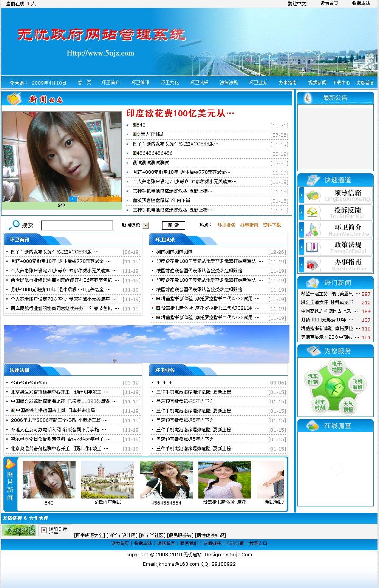Screen dimensions: 379x588
Task: Open the 法律法规 navigation menu item
Action: pos(229,83)
